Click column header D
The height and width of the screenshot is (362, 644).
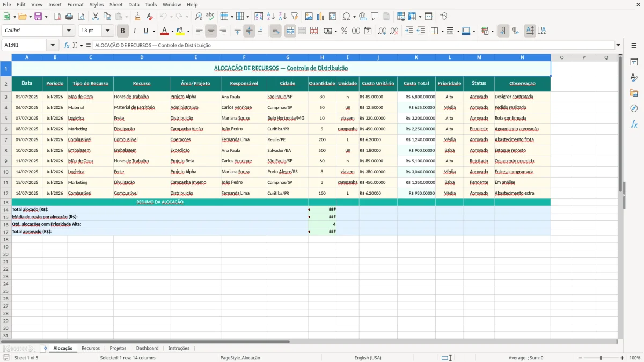pyautogui.click(x=142, y=57)
